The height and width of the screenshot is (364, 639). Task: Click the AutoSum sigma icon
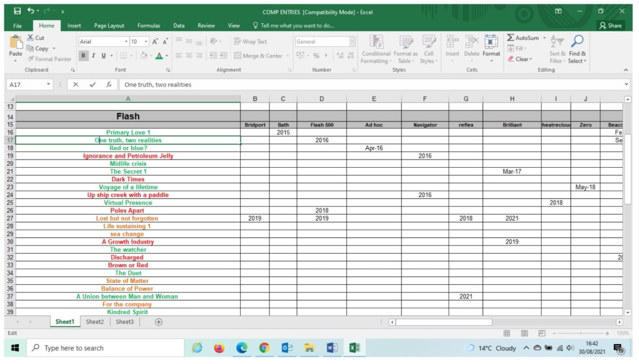click(x=511, y=38)
